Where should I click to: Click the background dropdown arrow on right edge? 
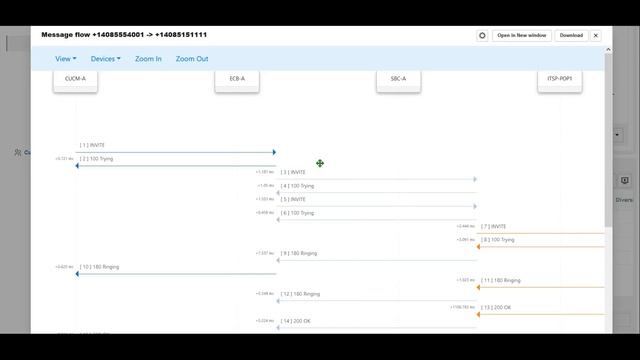pyautogui.click(x=617, y=135)
